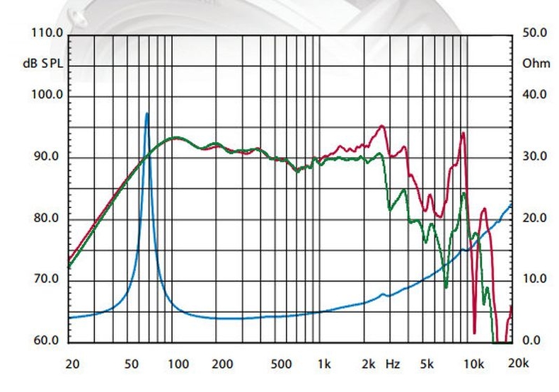559x392 pixels.
Task: Select the 200 frequency axis label
Action: (222, 364)
